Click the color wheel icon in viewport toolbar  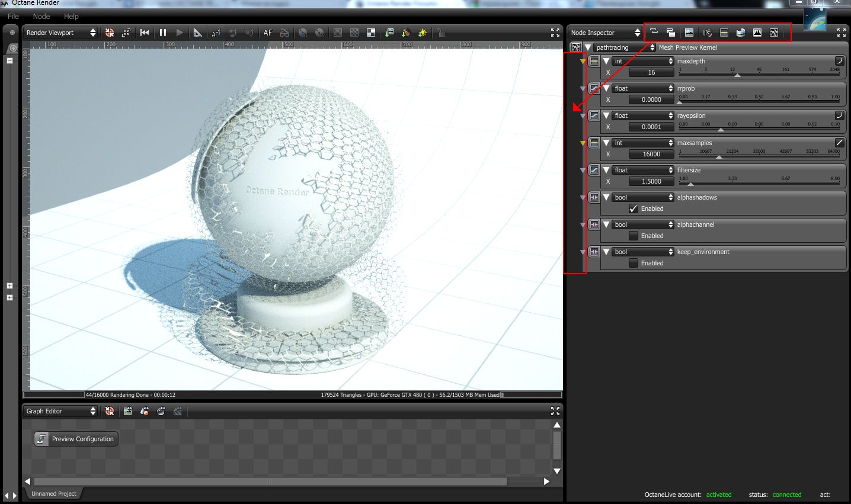406,33
